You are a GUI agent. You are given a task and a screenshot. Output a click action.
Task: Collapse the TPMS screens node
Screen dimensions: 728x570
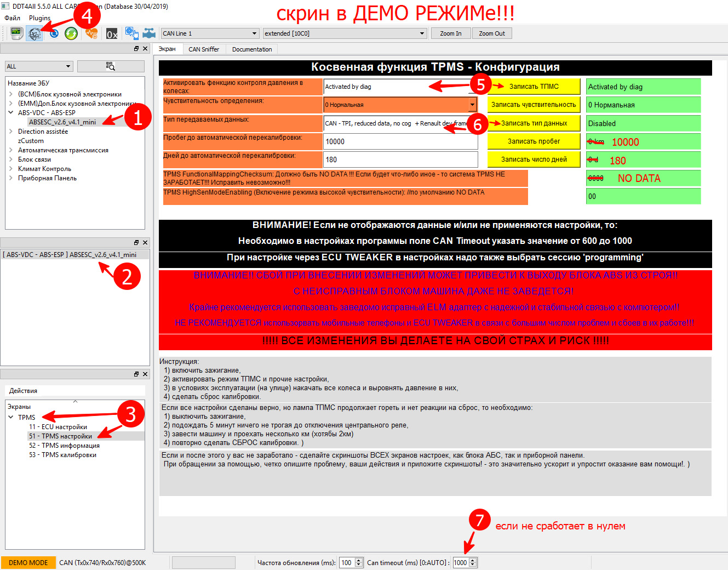pos(10,417)
